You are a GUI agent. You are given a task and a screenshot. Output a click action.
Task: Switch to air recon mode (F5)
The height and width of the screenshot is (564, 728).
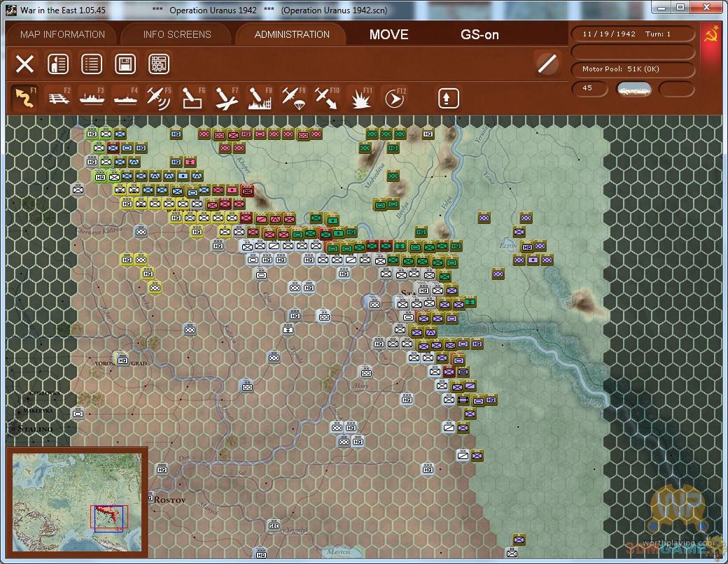pos(159,97)
